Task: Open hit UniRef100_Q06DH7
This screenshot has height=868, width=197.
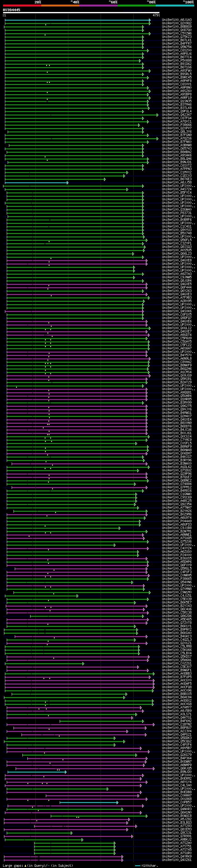Action: [x=177, y=453]
